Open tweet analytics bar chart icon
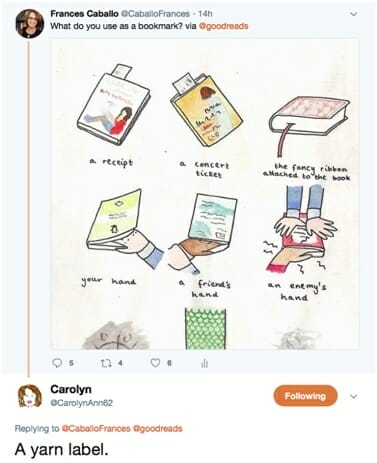377x463 pixels. [x=205, y=363]
